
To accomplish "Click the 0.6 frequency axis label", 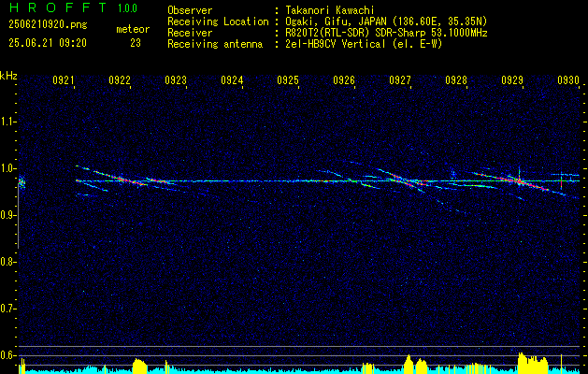I will click(x=7, y=355).
